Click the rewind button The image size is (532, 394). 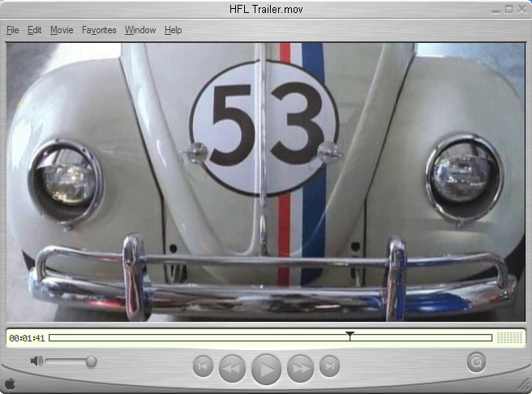[233, 368]
